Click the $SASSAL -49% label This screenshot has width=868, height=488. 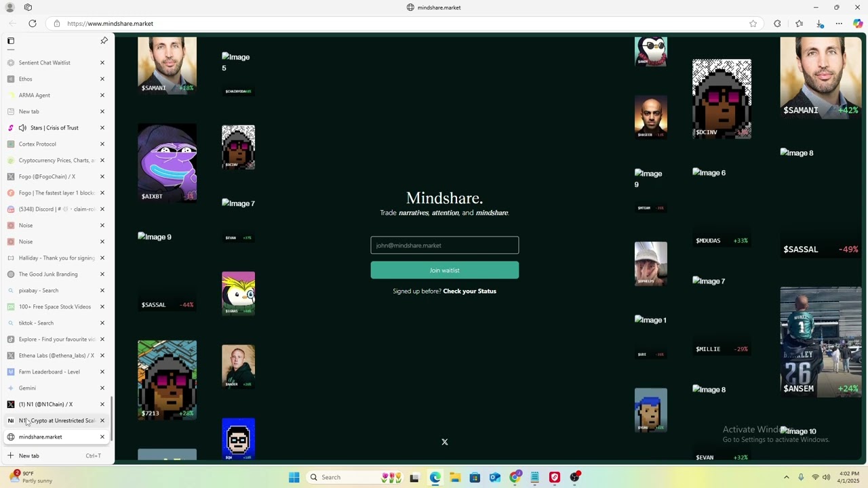(x=821, y=249)
